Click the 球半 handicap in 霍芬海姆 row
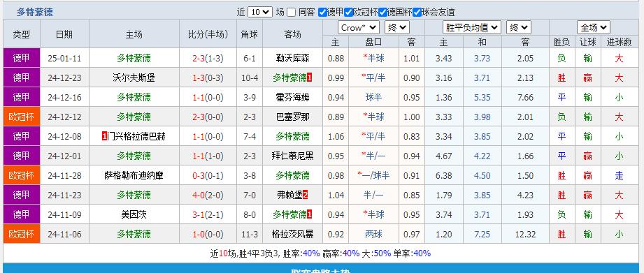Viewport: 644px width, 273px height. click(x=374, y=97)
